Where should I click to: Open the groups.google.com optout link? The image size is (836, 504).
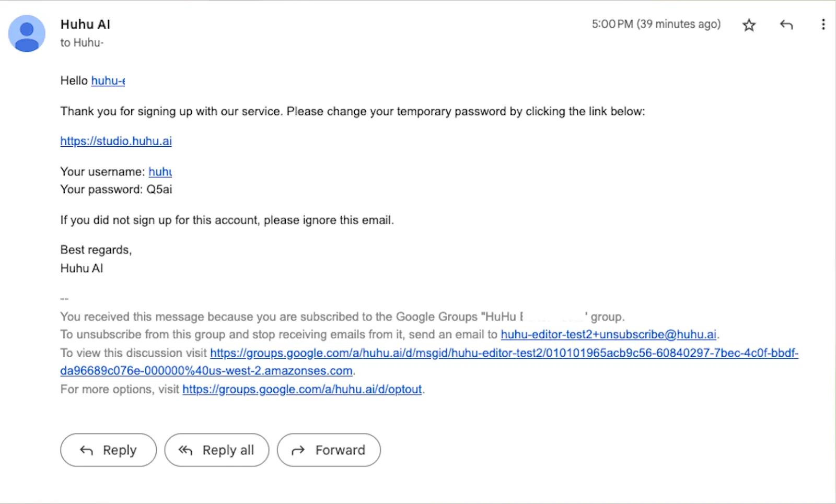tap(302, 389)
